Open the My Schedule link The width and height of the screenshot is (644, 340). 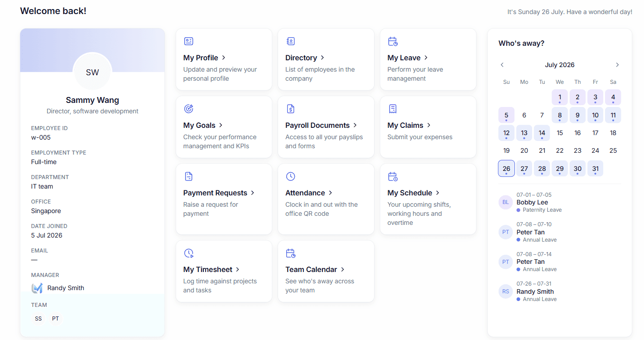coord(414,193)
